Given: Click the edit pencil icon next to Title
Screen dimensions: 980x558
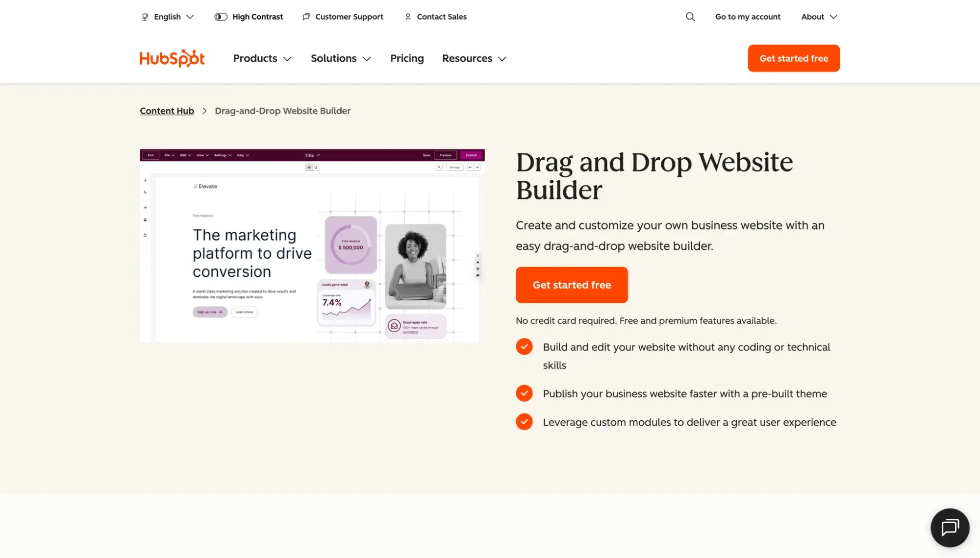Looking at the screenshot, I should click(318, 154).
